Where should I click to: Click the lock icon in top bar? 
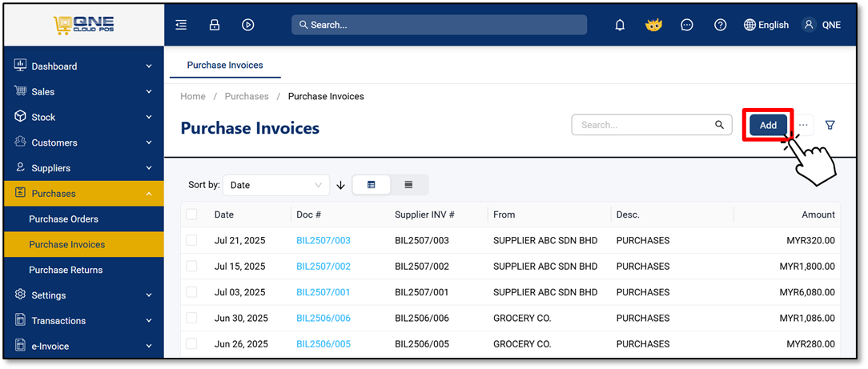tap(215, 25)
